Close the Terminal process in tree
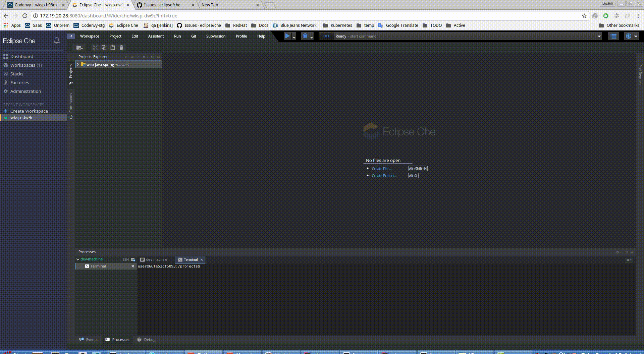Image resolution: width=644 pixels, height=354 pixels. pos(133,266)
